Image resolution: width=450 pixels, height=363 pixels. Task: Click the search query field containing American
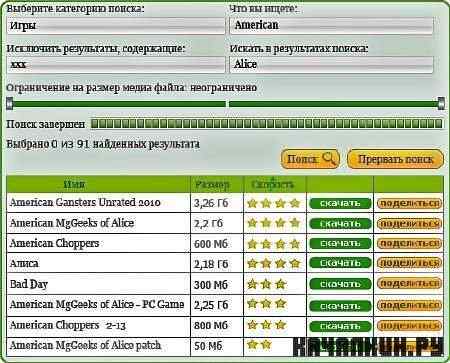coord(331,26)
